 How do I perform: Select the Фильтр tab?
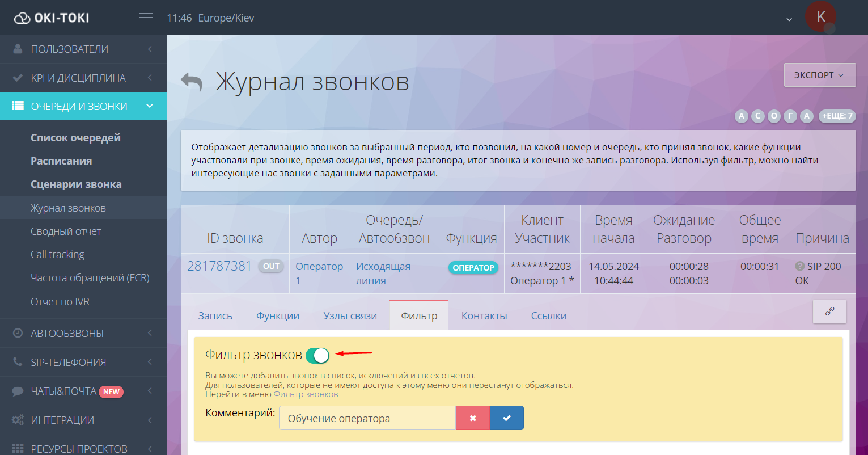[419, 315]
